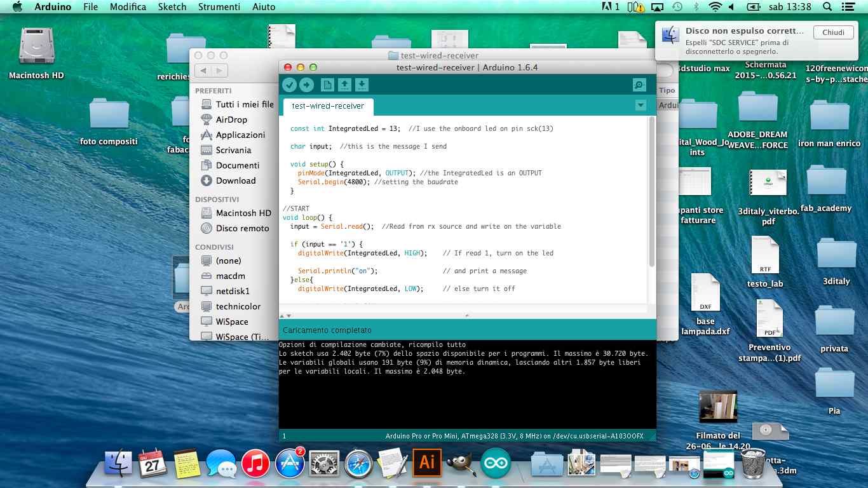The image size is (868, 488).
Task: Click the volume icon in the menu bar
Action: coord(731,7)
